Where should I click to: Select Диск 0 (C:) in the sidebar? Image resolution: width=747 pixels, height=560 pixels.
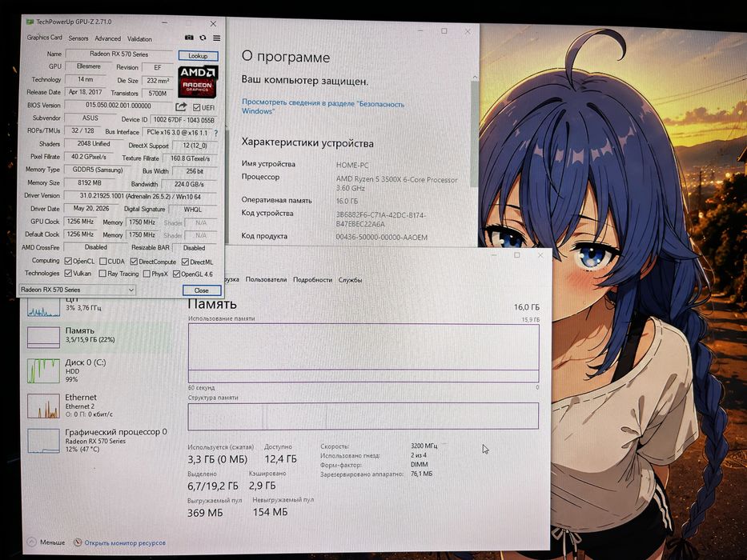click(98, 370)
